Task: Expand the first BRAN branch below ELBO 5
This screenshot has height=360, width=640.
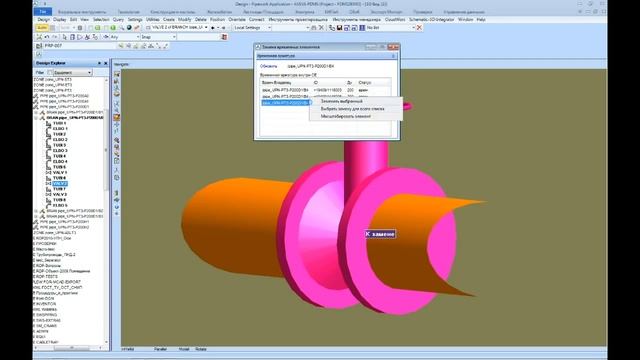Action: pos(36,211)
